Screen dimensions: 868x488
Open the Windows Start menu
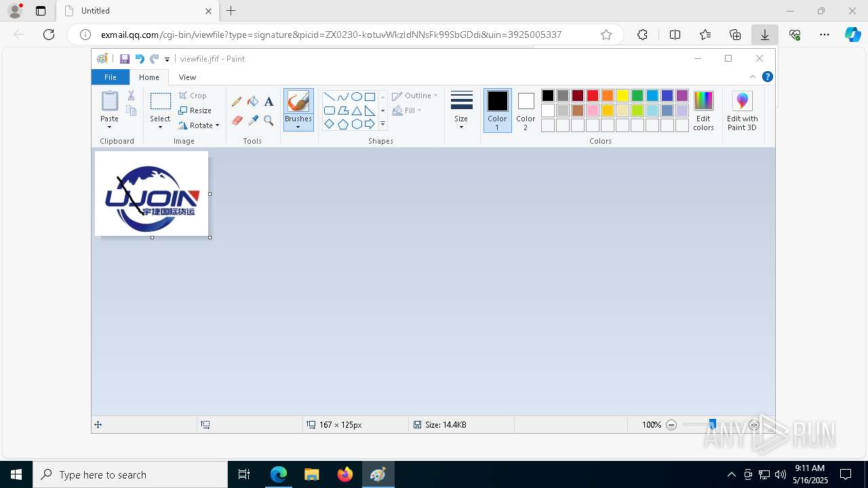[16, 474]
